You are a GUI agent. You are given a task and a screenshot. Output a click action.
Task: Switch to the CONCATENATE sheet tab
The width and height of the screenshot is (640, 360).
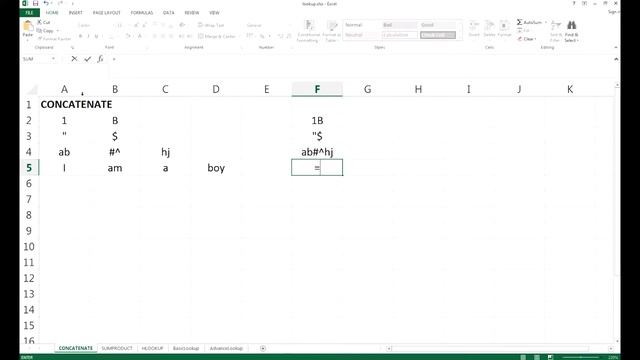coord(76,348)
